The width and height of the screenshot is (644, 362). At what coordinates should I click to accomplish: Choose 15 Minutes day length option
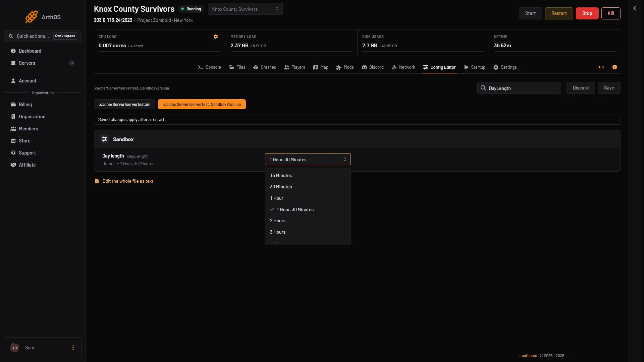pyautogui.click(x=308, y=175)
